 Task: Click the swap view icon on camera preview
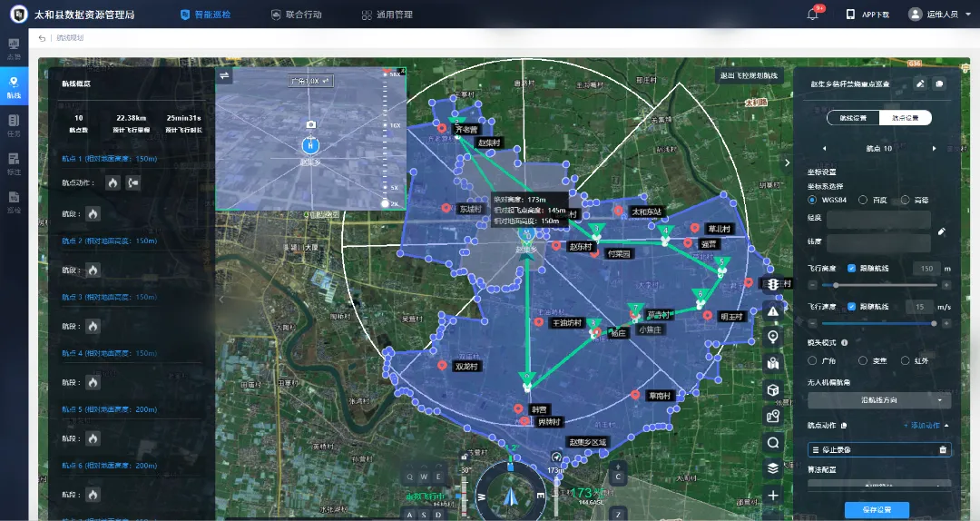[225, 76]
